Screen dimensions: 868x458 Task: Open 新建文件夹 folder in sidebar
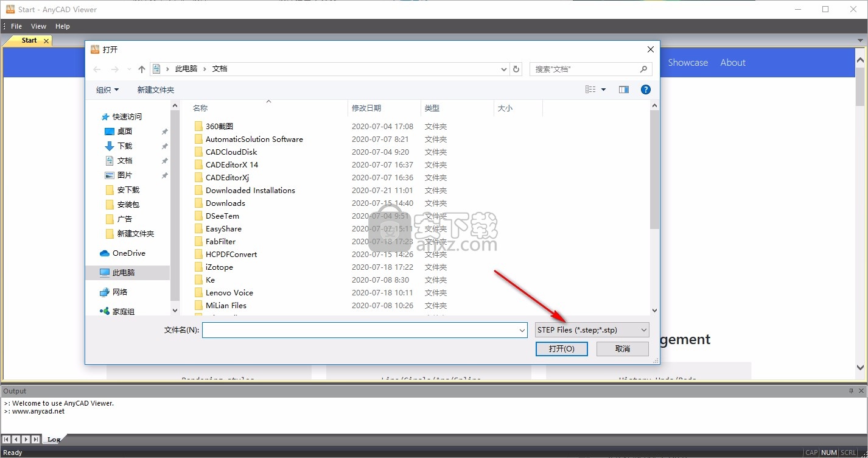tap(130, 233)
